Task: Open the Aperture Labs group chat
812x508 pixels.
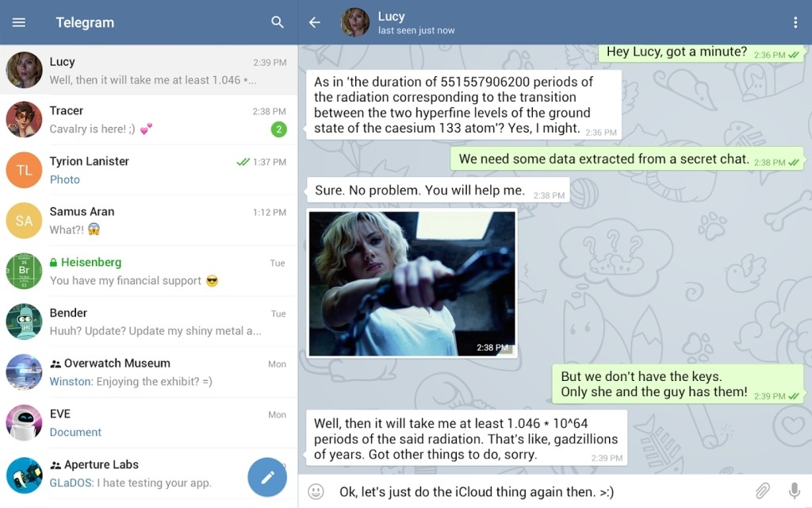Action: pyautogui.click(x=148, y=475)
